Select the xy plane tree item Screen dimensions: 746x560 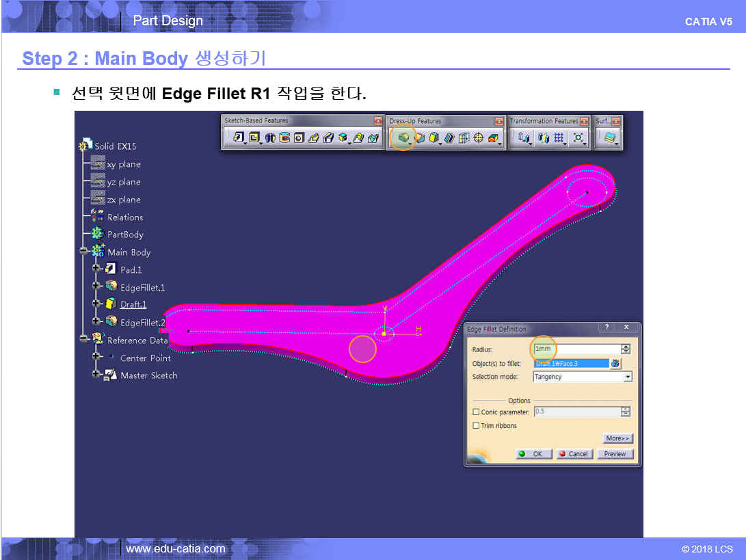(116, 164)
